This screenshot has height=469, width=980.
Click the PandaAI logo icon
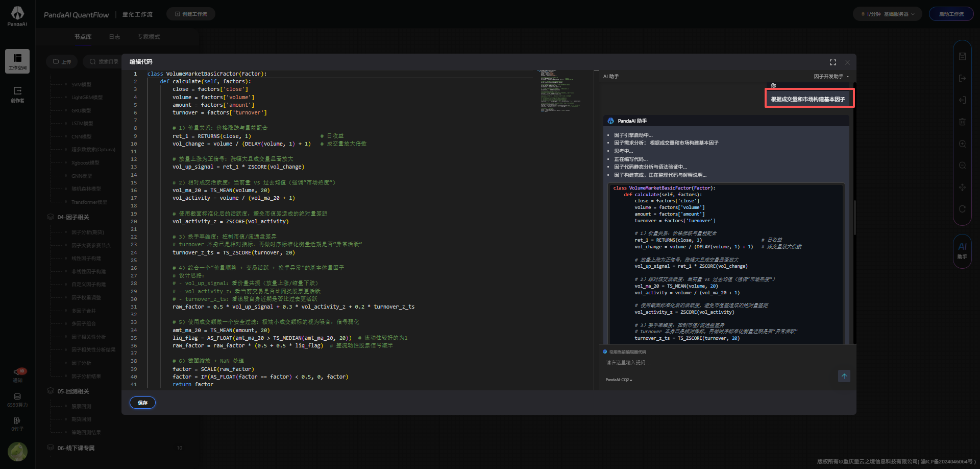pos(17,16)
